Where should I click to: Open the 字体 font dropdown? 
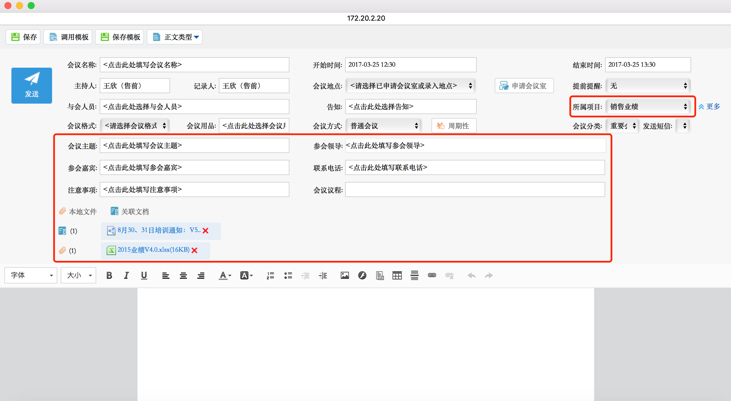[31, 276]
